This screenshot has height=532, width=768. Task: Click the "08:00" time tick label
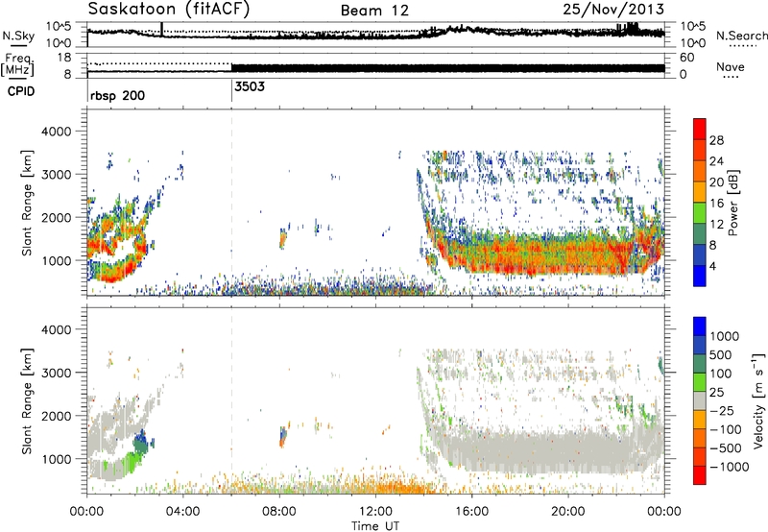point(279,512)
